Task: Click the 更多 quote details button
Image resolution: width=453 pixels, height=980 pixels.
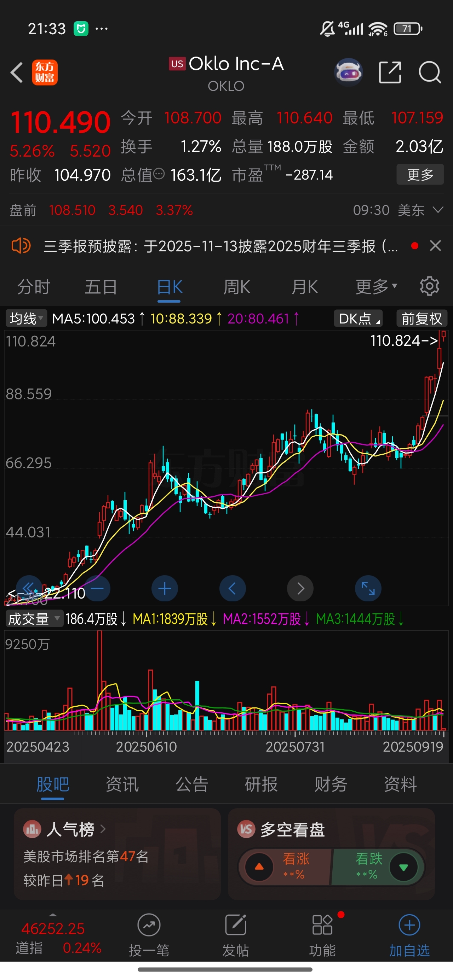Action: [420, 175]
